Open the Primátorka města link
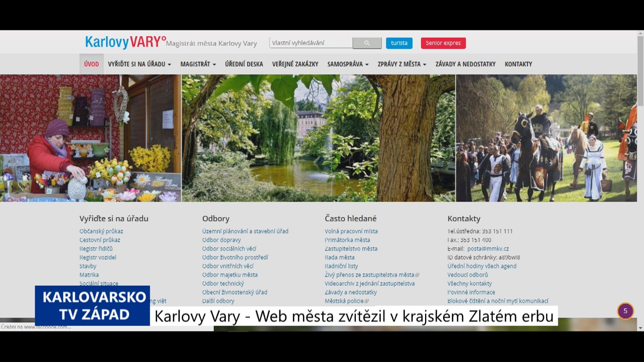This screenshot has width=644, height=362. click(347, 240)
